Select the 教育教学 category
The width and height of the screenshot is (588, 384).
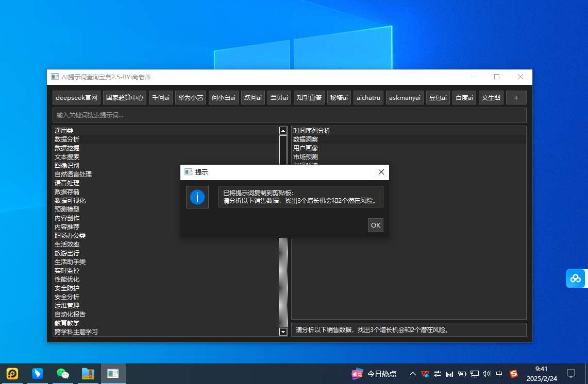pos(166,323)
